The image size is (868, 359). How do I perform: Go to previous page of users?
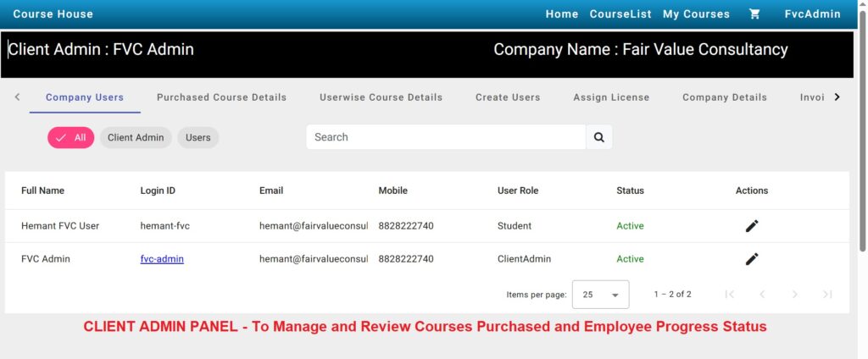tap(762, 295)
